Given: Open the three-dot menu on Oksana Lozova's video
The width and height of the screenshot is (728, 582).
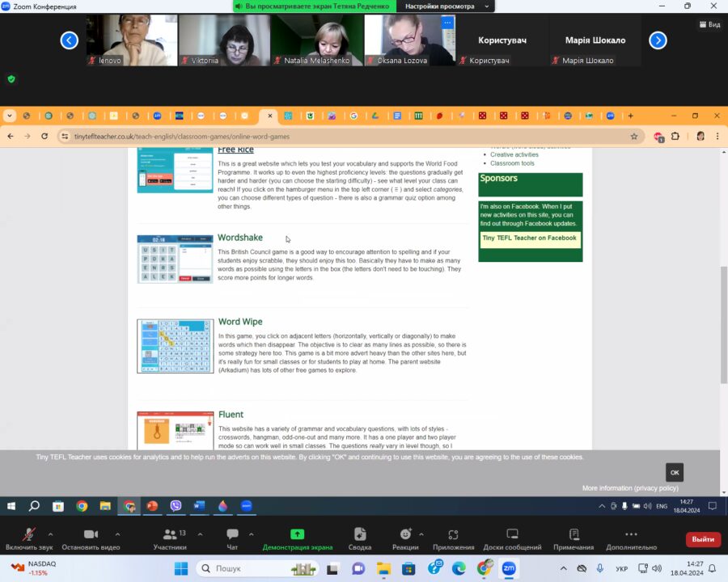Looking at the screenshot, I should click(x=447, y=23).
